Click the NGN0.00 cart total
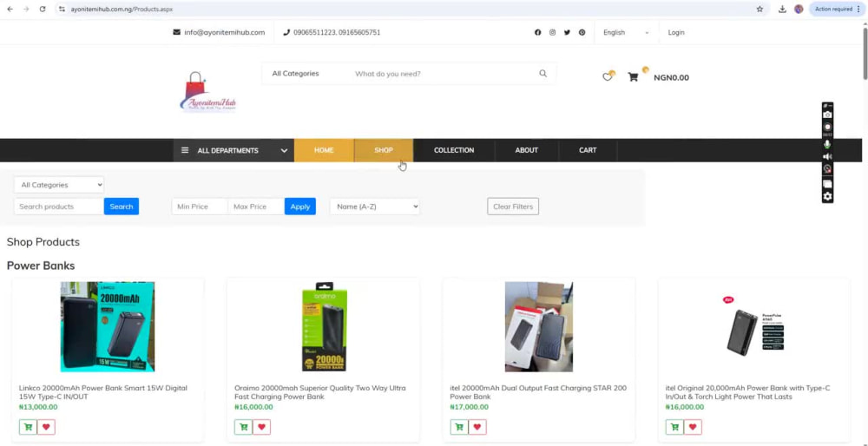This screenshot has width=868, height=446. [672, 77]
